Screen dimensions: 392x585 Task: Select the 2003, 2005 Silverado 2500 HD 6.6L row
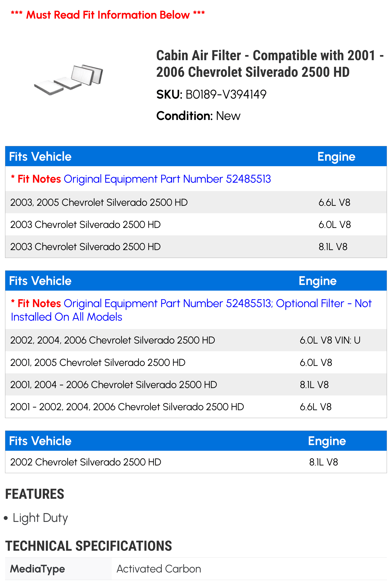[196, 202]
